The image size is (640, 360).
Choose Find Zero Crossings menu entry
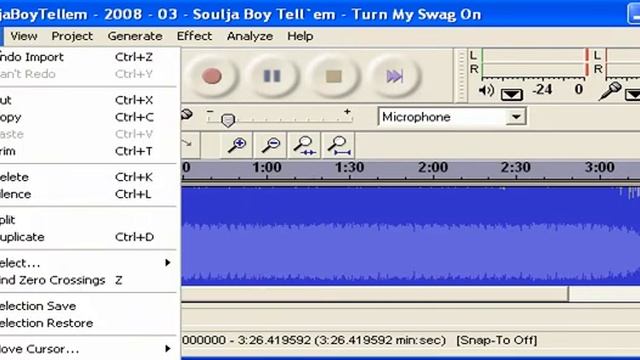pos(88,280)
